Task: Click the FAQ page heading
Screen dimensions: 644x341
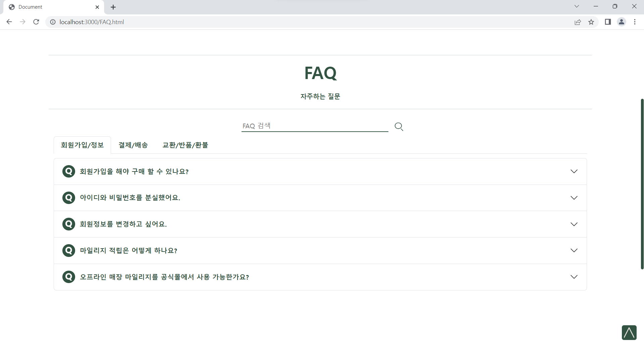Action: (320, 73)
